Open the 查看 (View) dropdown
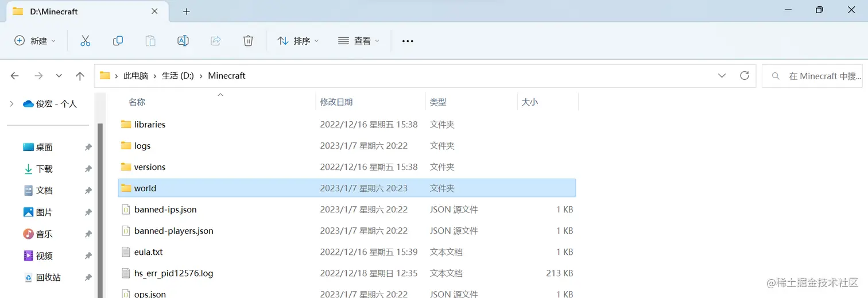 click(359, 41)
